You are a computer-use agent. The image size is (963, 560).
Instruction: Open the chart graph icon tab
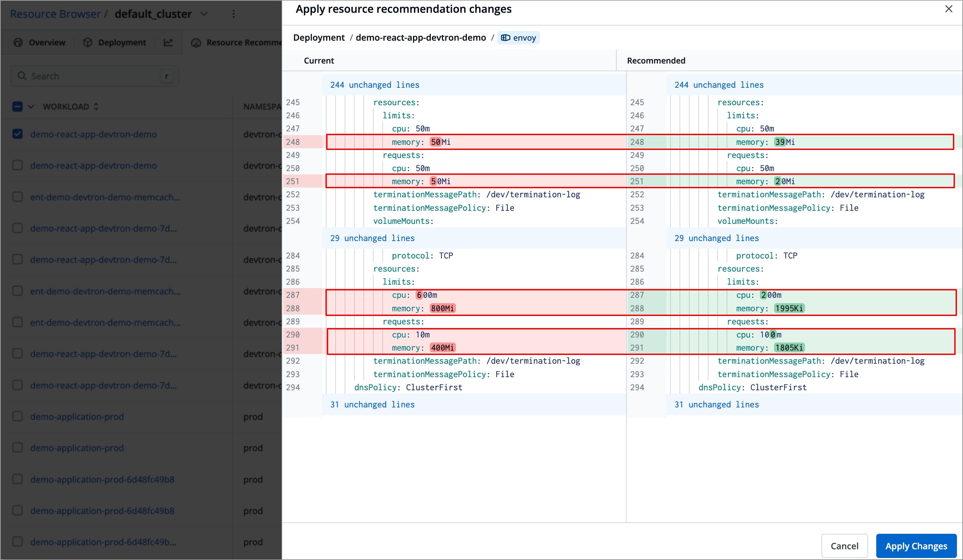(x=168, y=42)
